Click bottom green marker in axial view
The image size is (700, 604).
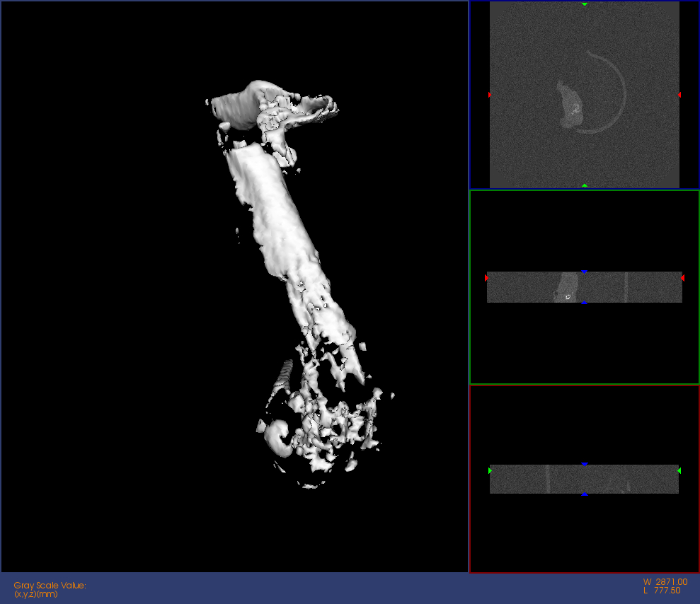click(x=585, y=185)
